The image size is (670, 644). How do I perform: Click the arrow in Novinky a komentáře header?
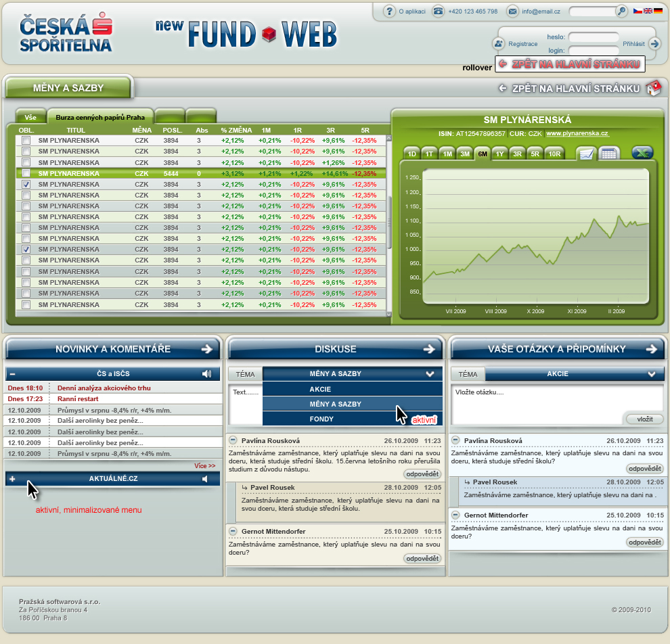point(207,349)
